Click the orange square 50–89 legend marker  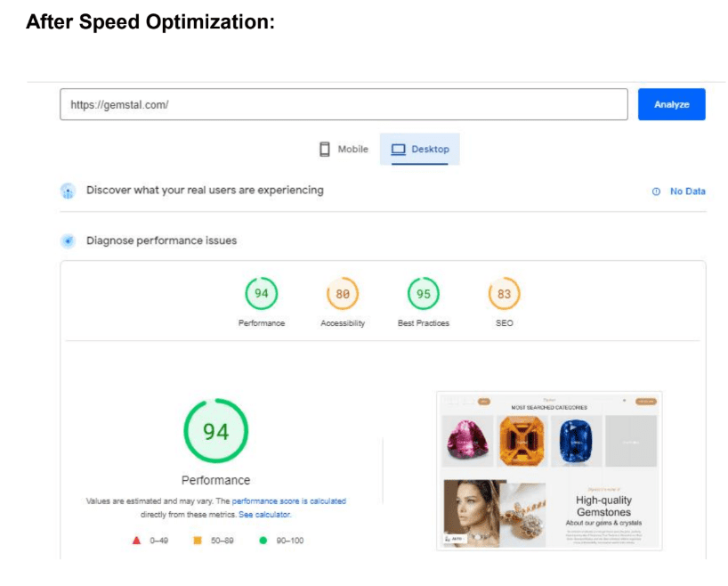pyautogui.click(x=198, y=541)
